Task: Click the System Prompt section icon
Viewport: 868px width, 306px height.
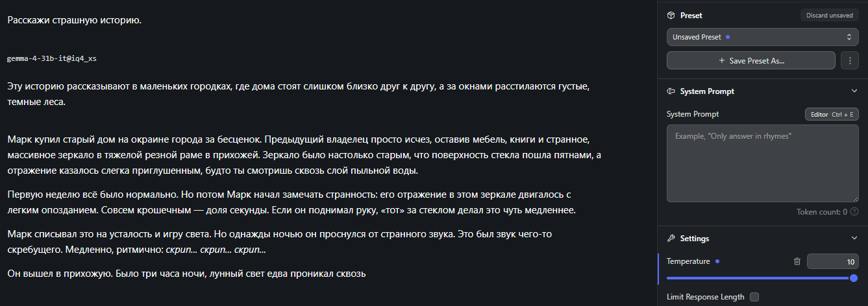Action: [x=671, y=91]
